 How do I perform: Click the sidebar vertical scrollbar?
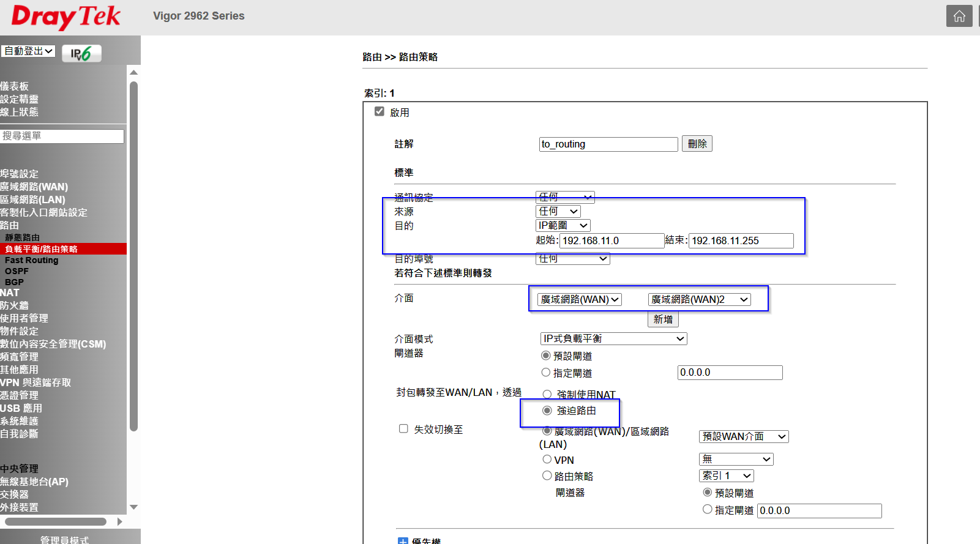(x=133, y=257)
